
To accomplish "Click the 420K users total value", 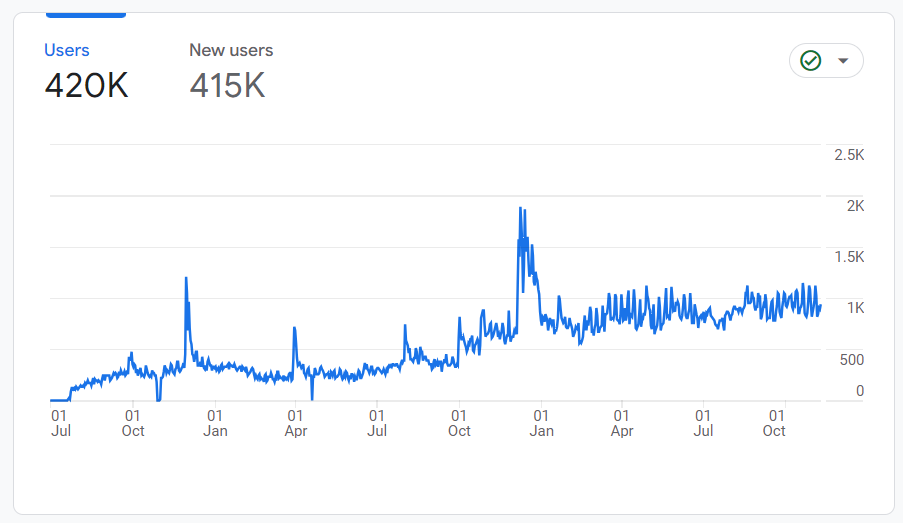I will (x=86, y=86).
